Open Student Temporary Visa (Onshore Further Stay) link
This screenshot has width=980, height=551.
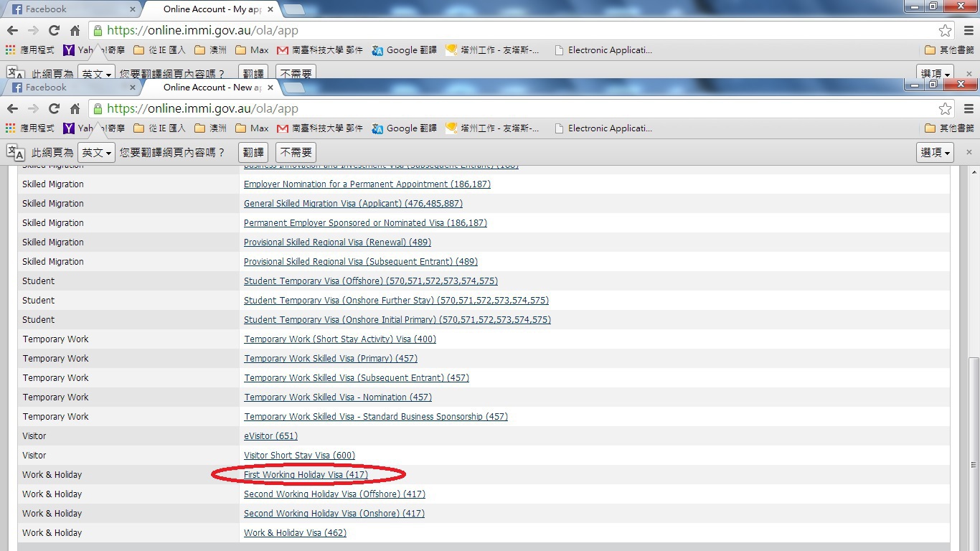[x=396, y=301]
